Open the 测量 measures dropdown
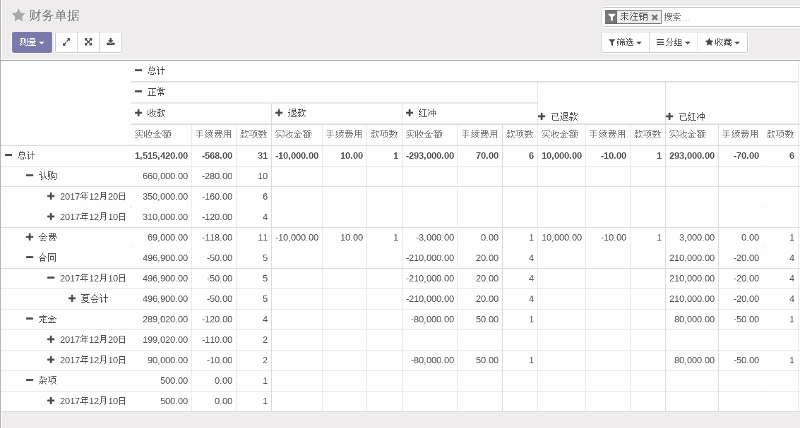Viewport: 800px width, 428px height. [x=31, y=42]
